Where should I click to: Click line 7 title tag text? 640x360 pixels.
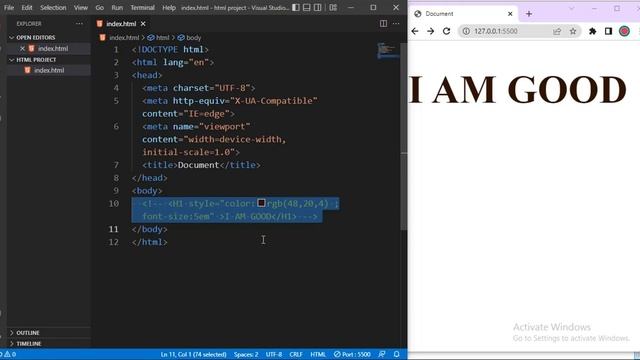click(201, 165)
